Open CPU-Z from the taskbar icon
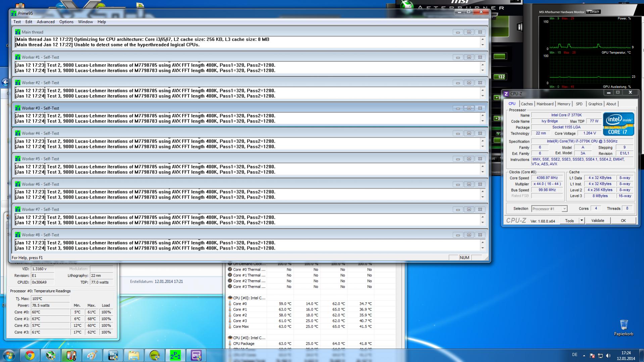 [196, 355]
